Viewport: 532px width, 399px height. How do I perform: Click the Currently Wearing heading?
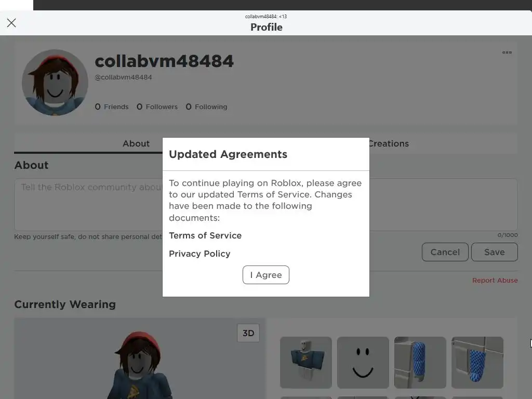point(65,304)
